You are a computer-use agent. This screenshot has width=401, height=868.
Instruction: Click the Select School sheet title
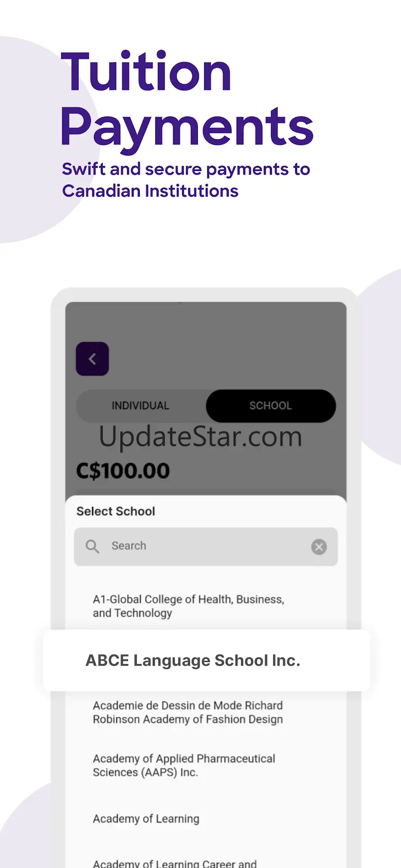pyautogui.click(x=116, y=511)
